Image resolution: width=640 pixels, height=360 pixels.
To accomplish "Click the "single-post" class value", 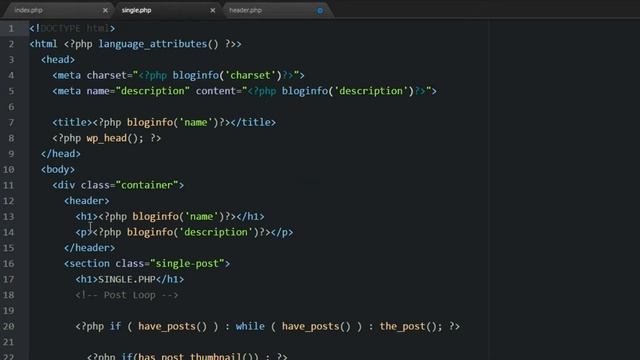I will [x=187, y=264].
